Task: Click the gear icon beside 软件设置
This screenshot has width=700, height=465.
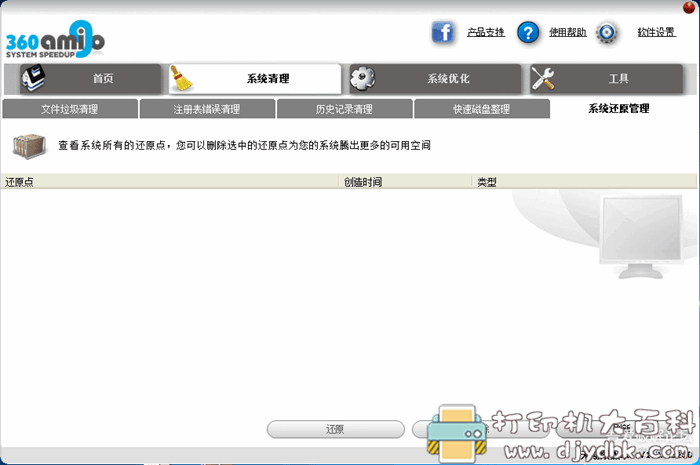Action: (x=607, y=33)
